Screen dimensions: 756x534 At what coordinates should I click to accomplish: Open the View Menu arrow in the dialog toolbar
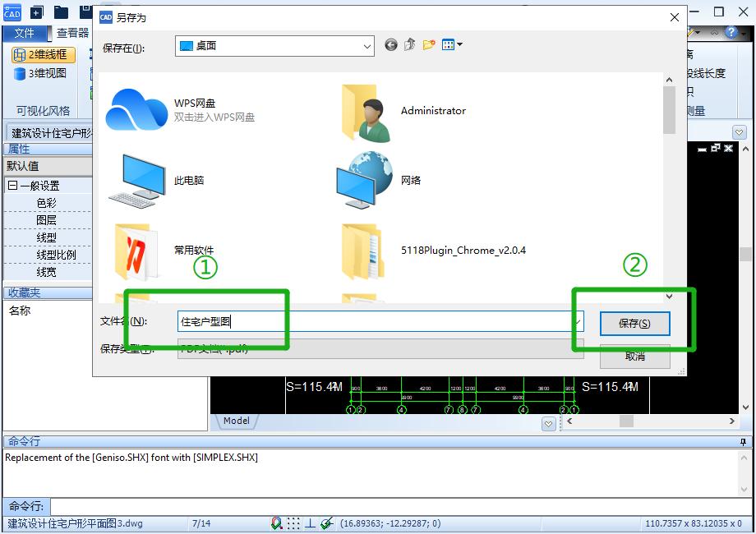[459, 44]
